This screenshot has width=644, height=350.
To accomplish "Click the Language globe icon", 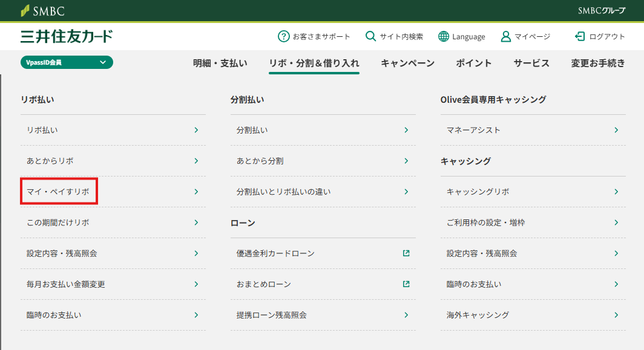I will coord(444,36).
